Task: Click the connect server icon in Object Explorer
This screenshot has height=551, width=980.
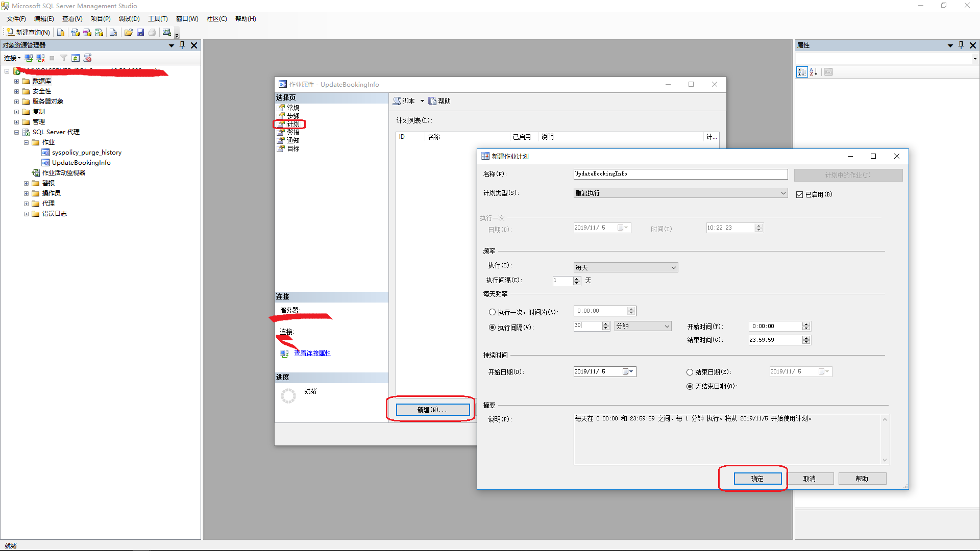Action: coord(29,58)
